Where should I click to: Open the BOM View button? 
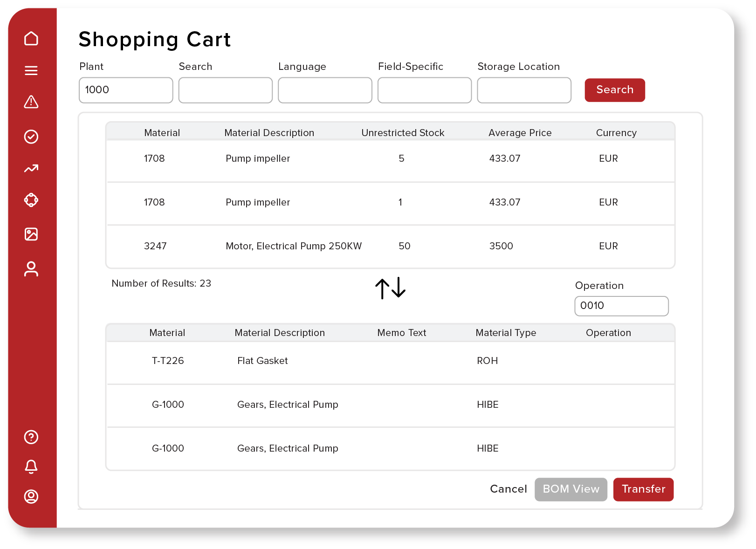570,489
